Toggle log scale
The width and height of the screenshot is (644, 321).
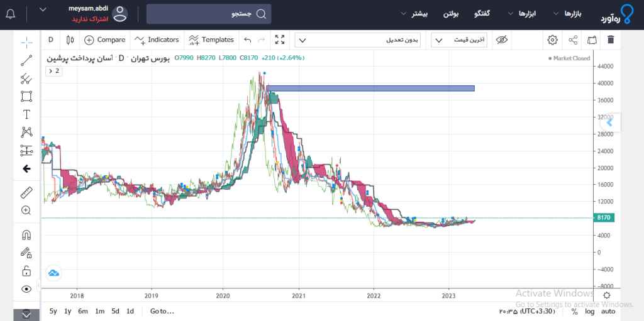click(x=590, y=312)
